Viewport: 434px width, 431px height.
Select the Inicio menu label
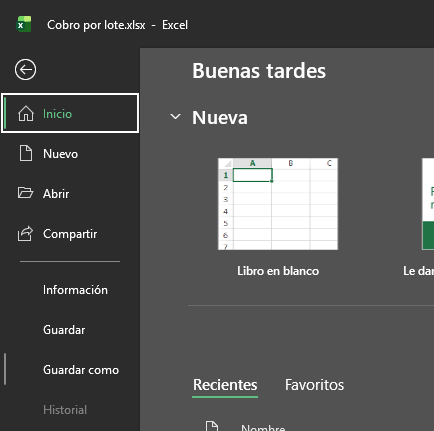[x=57, y=114]
